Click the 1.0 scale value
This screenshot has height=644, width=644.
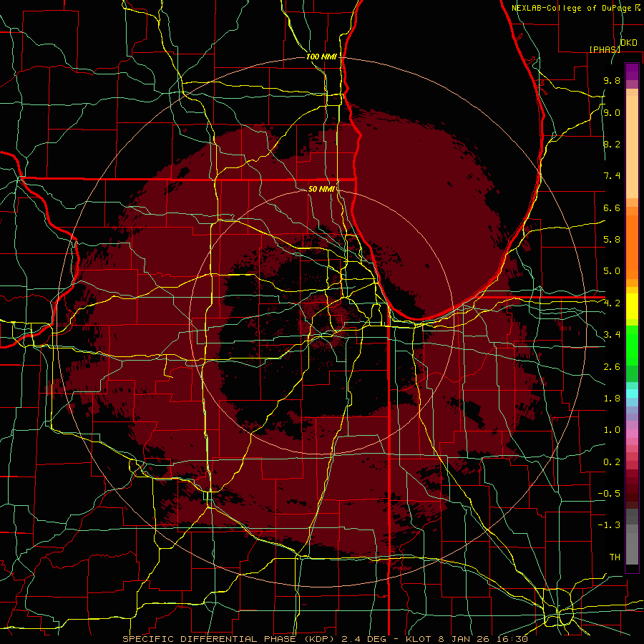coord(612,430)
